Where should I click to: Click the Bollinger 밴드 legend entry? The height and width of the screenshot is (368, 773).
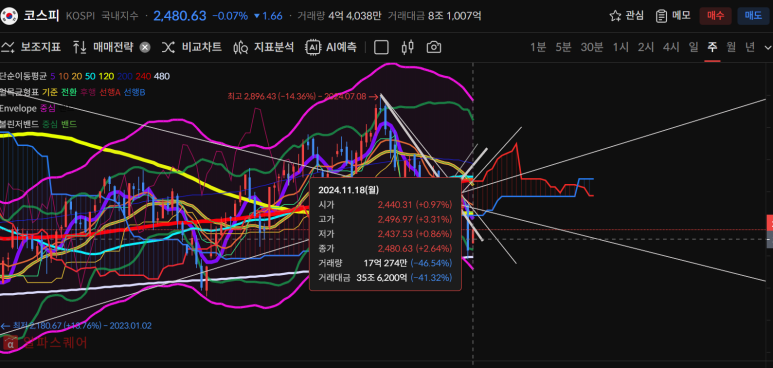pyautogui.click(x=69, y=124)
